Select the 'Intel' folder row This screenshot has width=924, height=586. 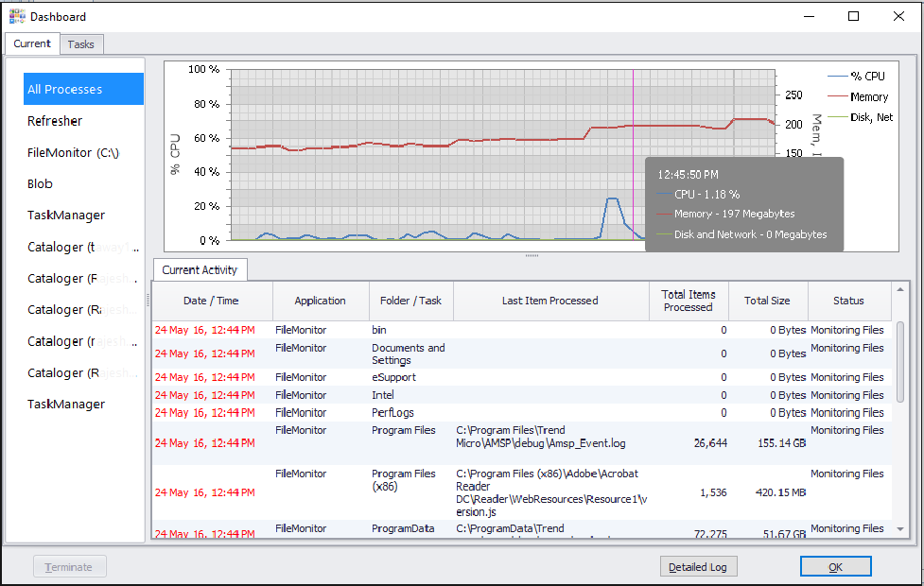pos(521,395)
